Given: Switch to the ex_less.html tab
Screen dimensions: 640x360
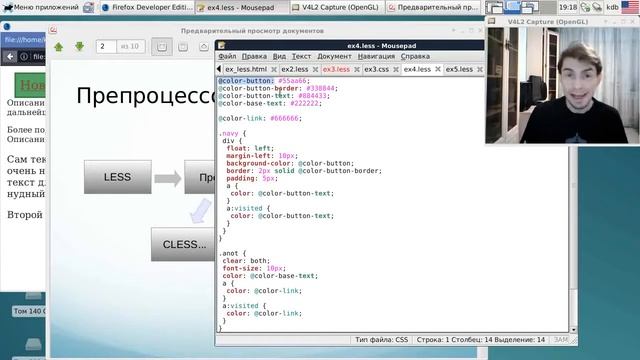Looking at the screenshot, I should click(x=246, y=69).
